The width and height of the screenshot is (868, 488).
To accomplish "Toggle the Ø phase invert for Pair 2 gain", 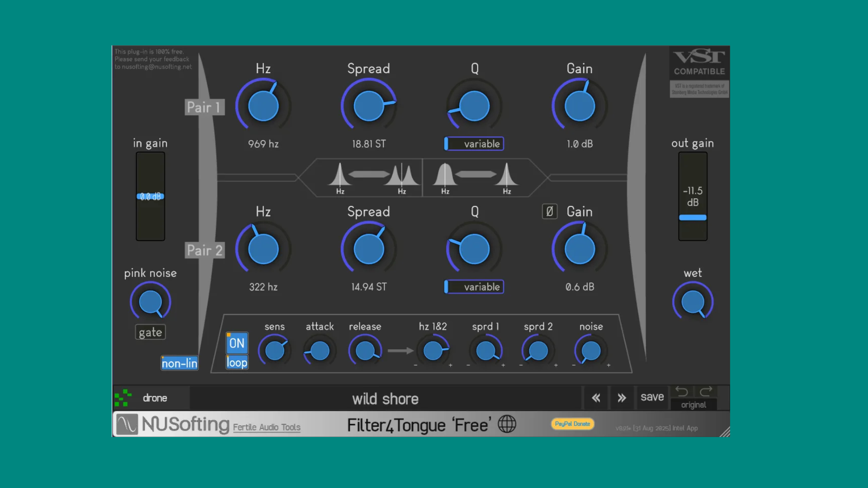I will point(549,211).
